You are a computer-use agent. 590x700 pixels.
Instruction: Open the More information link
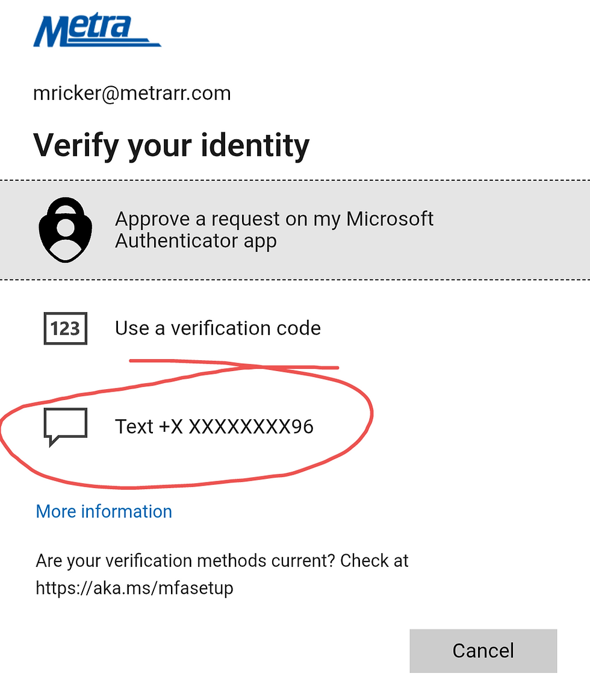(104, 511)
